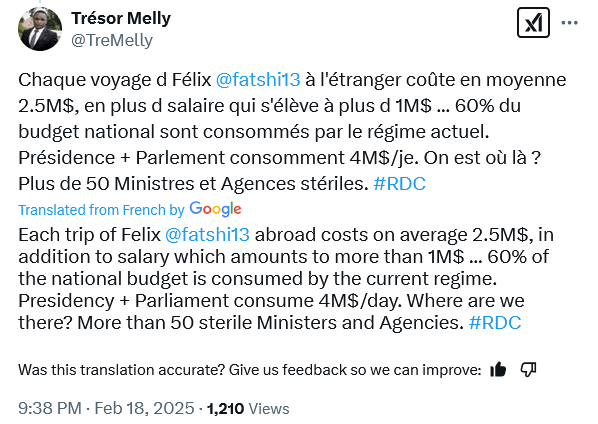Open the 9:38 PM timestamp link

pos(50,408)
